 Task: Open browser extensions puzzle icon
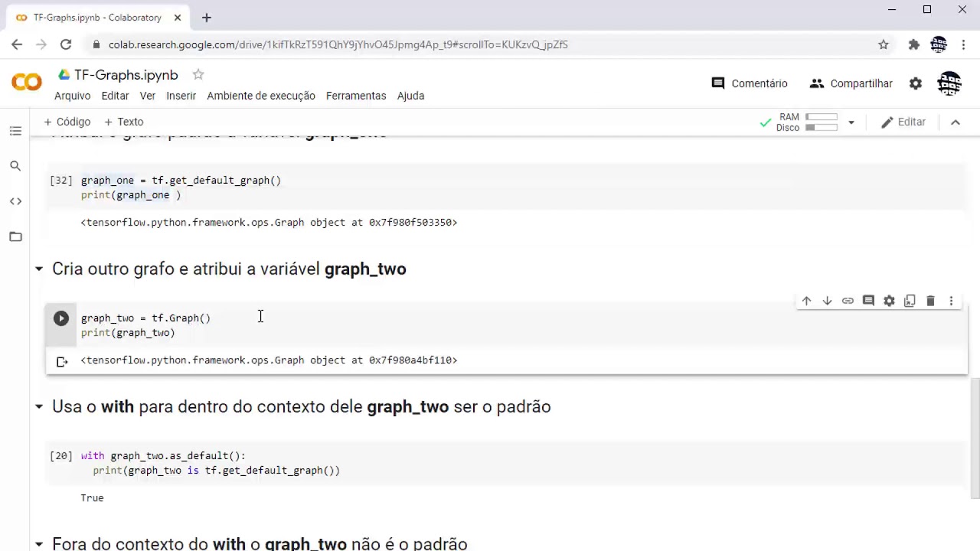pos(913,44)
